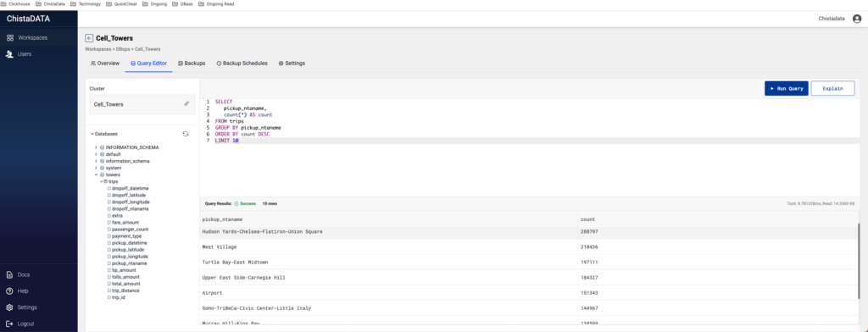Screen dimensions: 868x332
Task: Edit the Cell_Towers cluster with pencil icon
Action: [186, 103]
